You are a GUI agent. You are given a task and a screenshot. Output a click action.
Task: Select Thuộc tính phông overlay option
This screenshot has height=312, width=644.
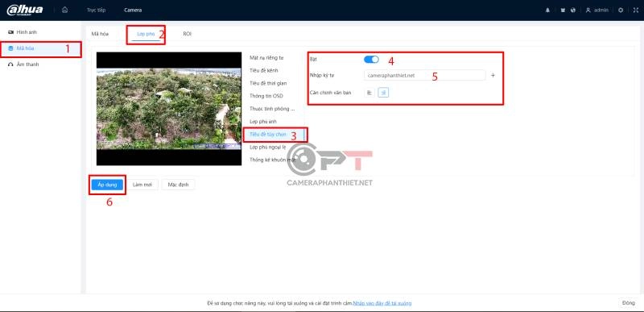272,109
